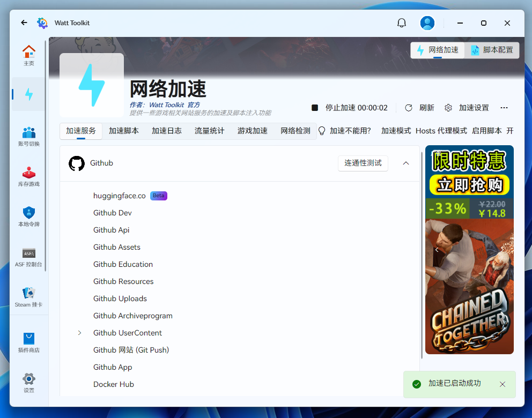The height and width of the screenshot is (418, 532).
Task: Open 插件商店 plugin store
Action: (29, 343)
